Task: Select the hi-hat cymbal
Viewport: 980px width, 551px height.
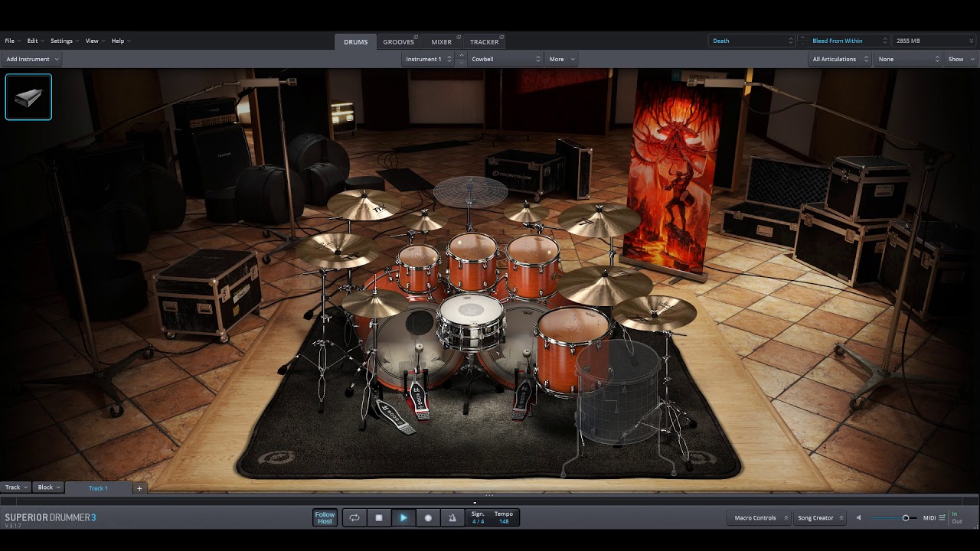Action: (375, 304)
